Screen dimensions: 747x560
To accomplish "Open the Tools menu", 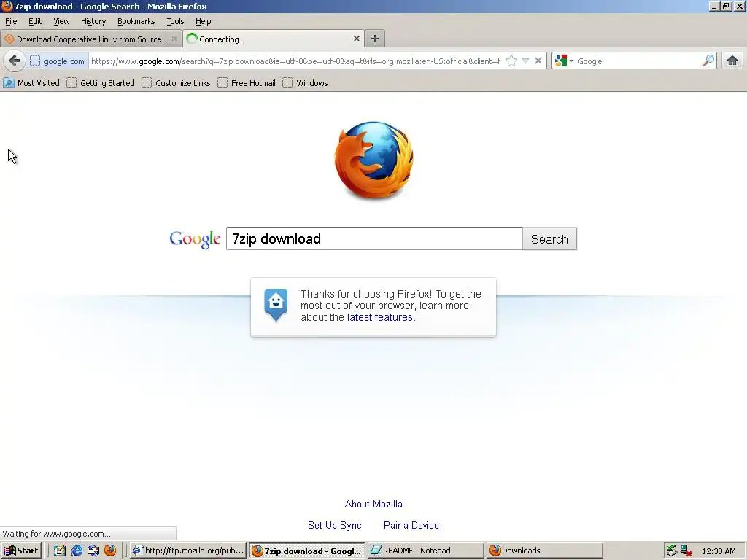I will tap(175, 21).
